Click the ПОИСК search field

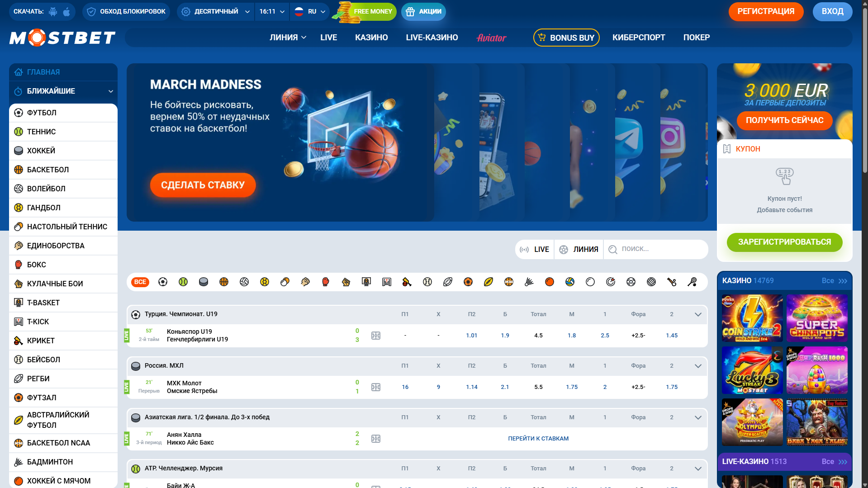[x=660, y=249]
